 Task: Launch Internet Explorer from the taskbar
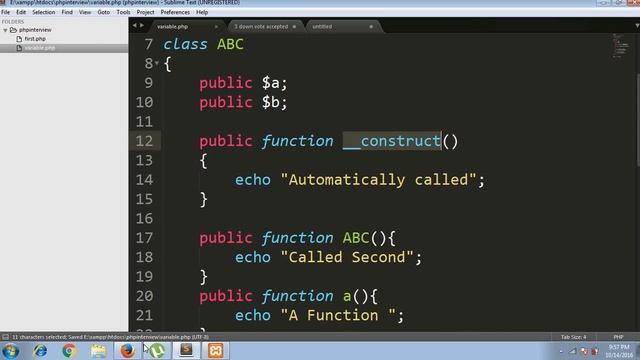click(x=40, y=351)
